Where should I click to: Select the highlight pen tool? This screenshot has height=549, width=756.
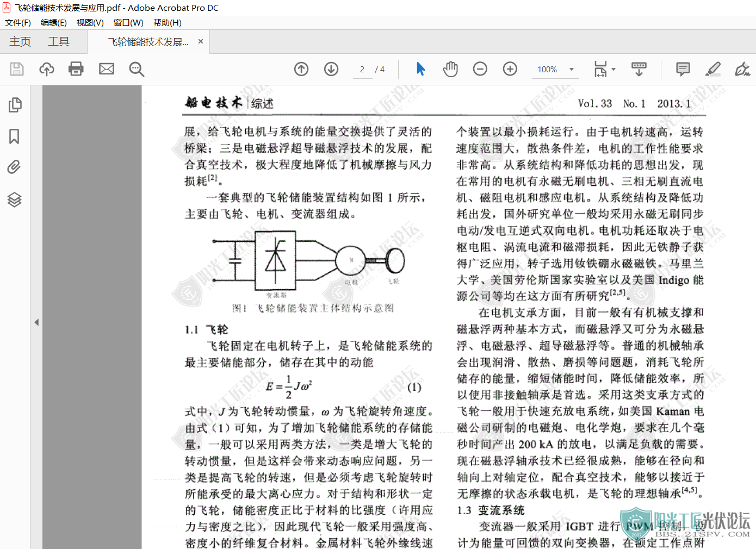point(713,69)
